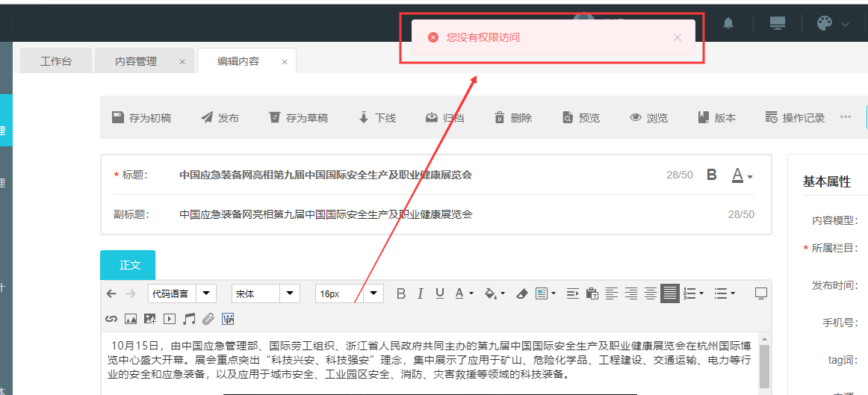Open notifications with the bell icon
The width and height of the screenshot is (868, 395).
(x=728, y=23)
